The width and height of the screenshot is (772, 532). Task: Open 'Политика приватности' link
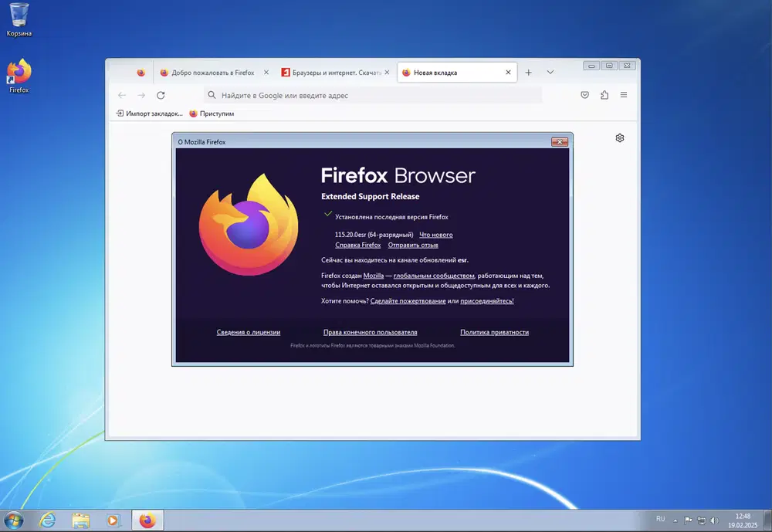(x=494, y=332)
